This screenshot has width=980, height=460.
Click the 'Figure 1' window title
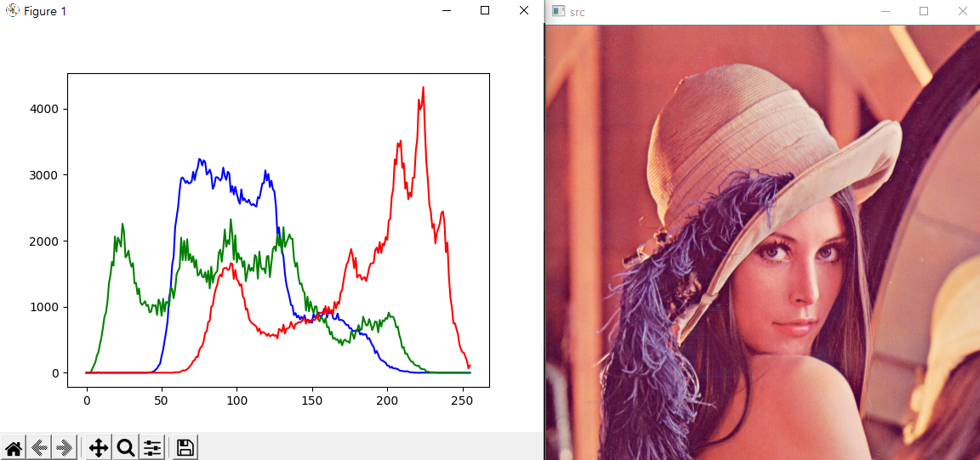click(x=45, y=11)
